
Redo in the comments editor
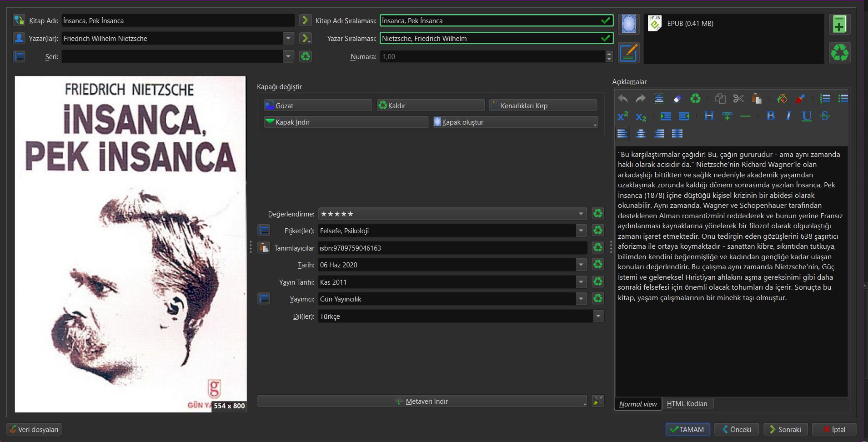tap(641, 98)
